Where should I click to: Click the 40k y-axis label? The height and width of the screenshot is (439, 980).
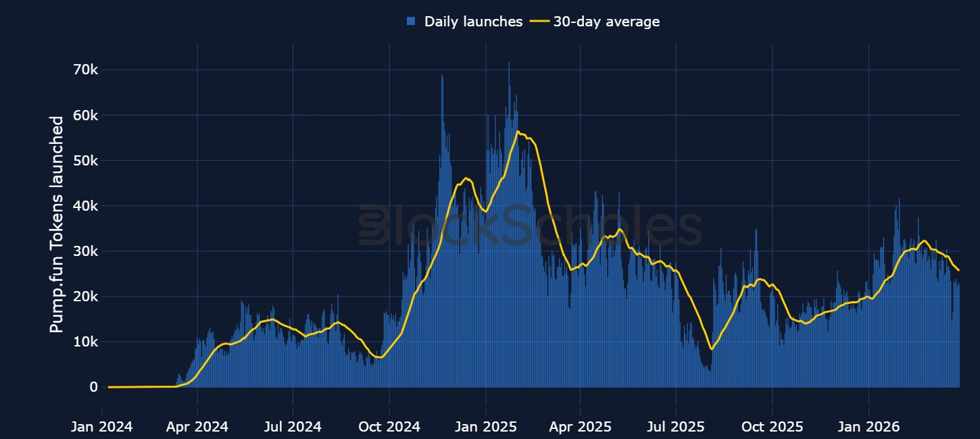[84, 206]
